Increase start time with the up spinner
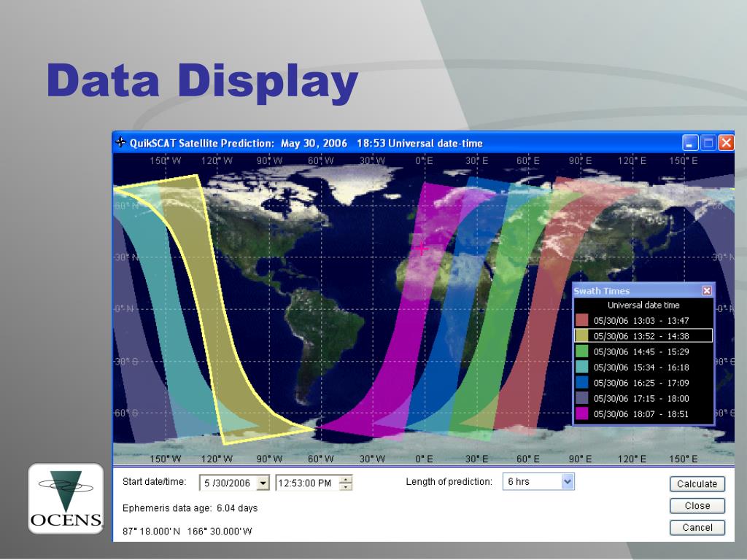This screenshot has width=747, height=560. point(347,479)
